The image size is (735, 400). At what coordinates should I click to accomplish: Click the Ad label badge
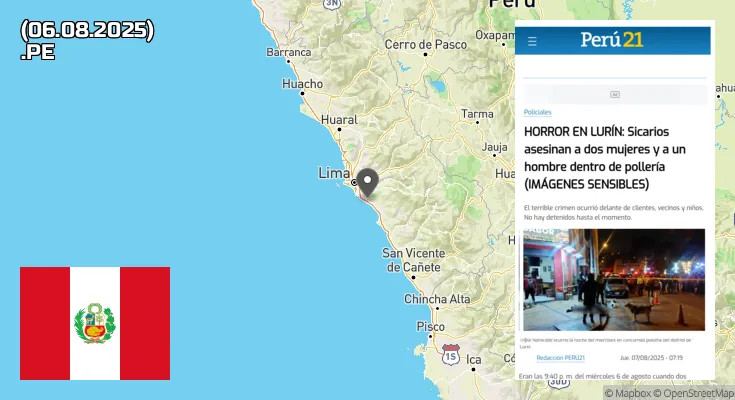[615, 95]
